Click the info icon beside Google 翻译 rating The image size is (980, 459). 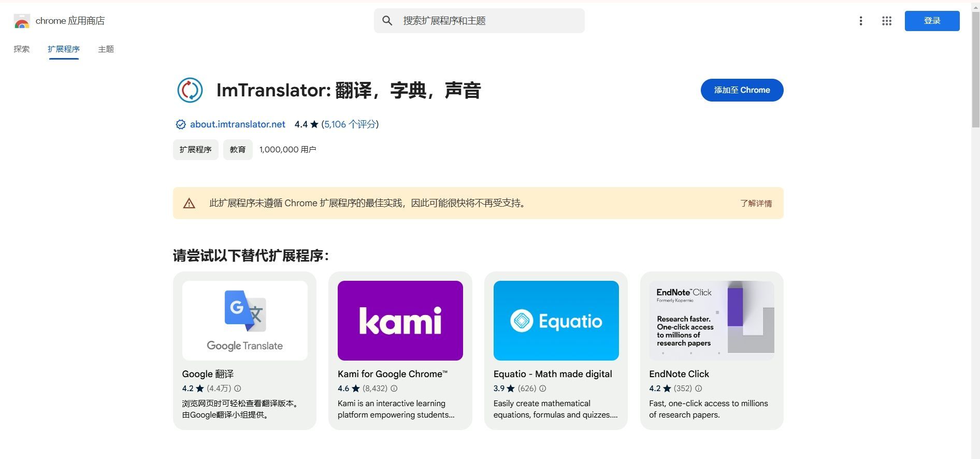tap(238, 389)
